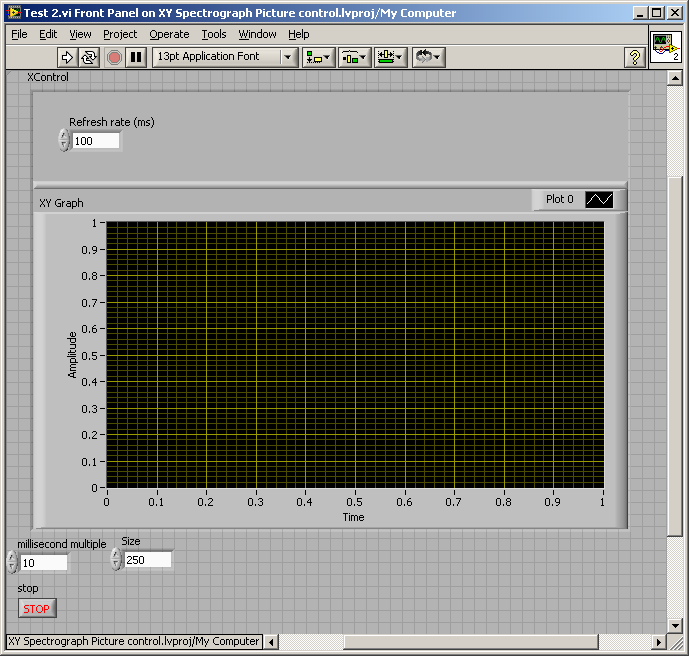Click the Y-axis maximum value 1

(x=94, y=223)
